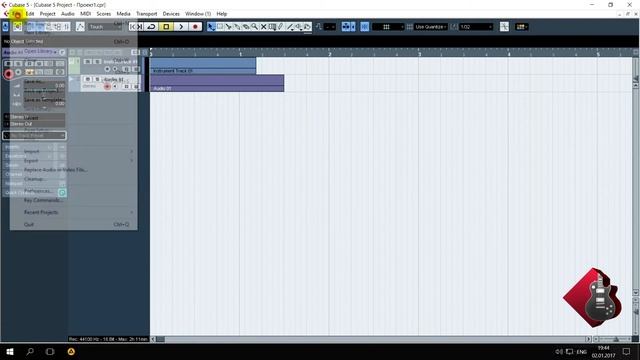Open the MIDI menu
Viewport: 640px width, 360px height.
(85, 13)
